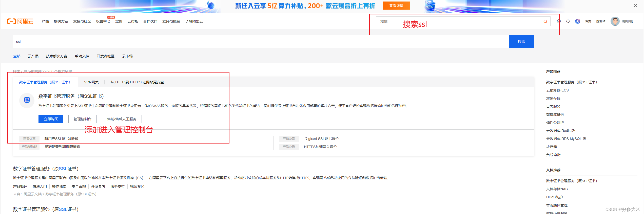Image resolution: width=644 pixels, height=214 pixels.
Task: Open 数据库备份 recommendation
Action: tap(555, 114)
